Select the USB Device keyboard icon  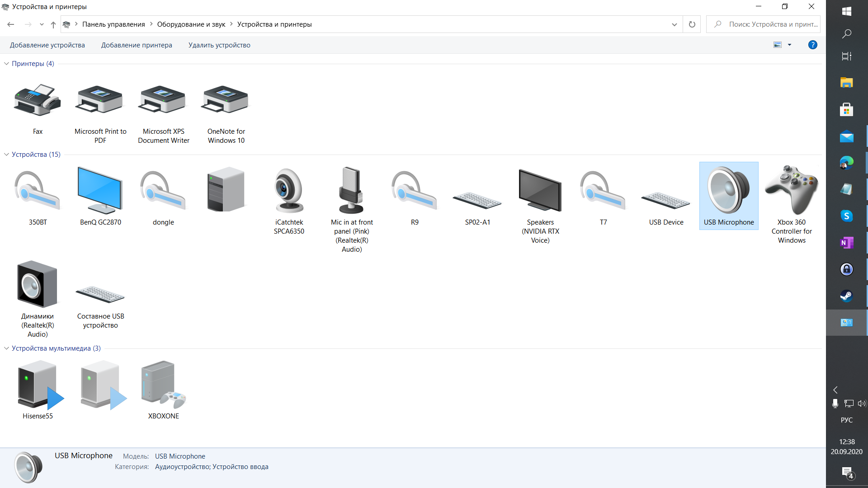666,200
